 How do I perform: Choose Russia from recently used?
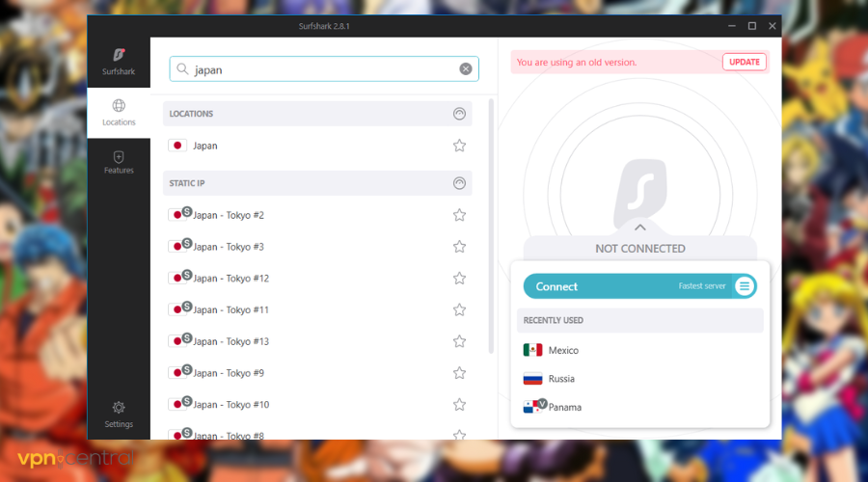point(561,379)
